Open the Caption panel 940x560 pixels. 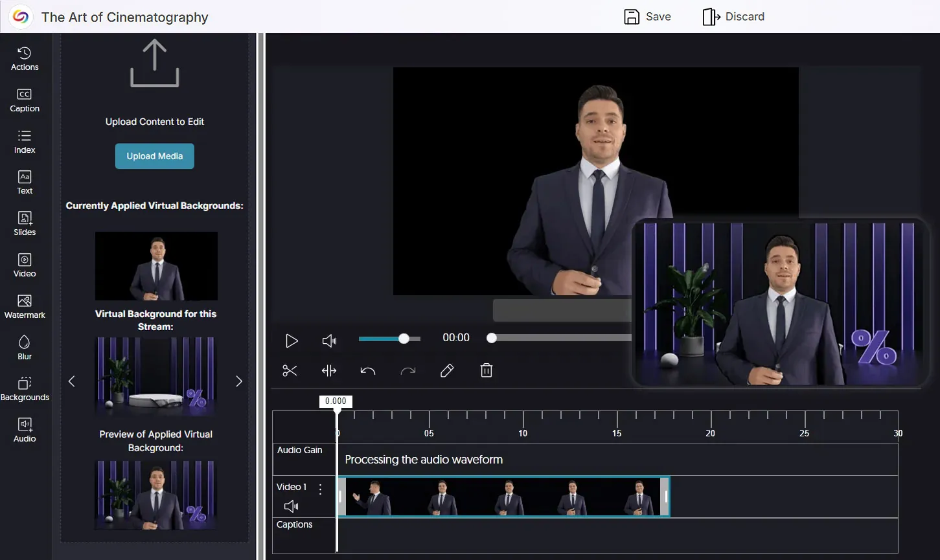[25, 100]
